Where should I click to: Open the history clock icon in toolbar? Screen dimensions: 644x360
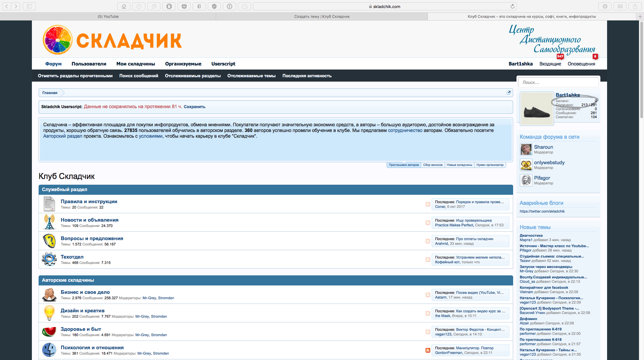pyautogui.click(x=139, y=6)
